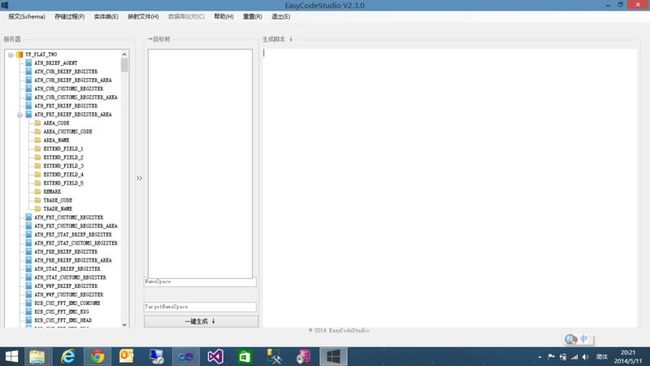Select the ATN_FRT_CUSTOMS_REGISTER_AREA table

(x=76, y=226)
